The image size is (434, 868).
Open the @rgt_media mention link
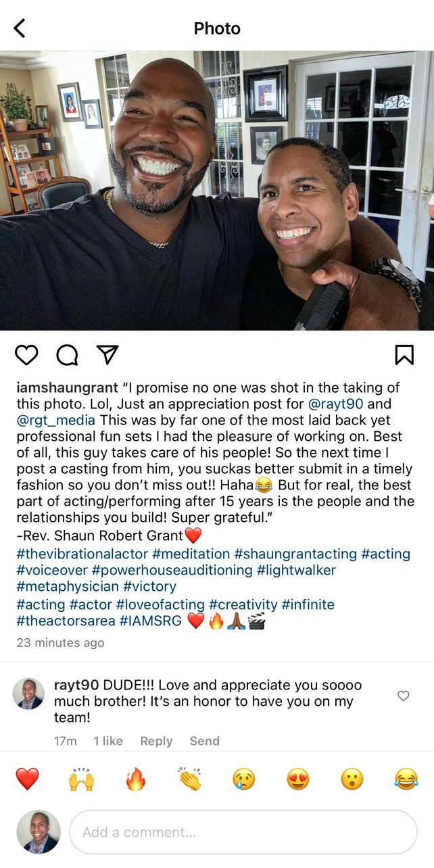(49, 420)
